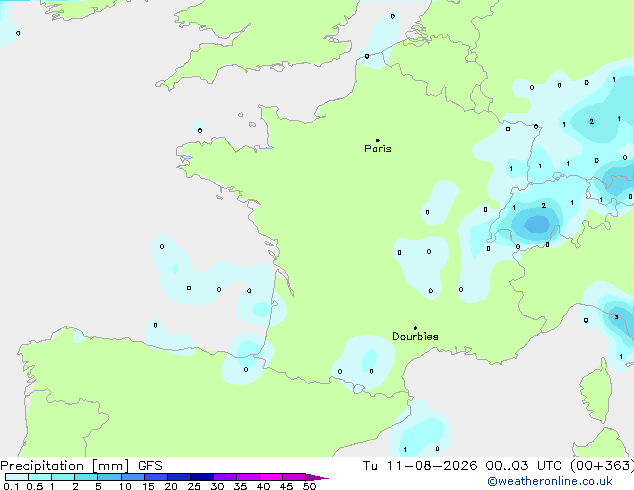This screenshot has height=490, width=634.
Task: Click the legend value "10"
Action: (x=125, y=486)
